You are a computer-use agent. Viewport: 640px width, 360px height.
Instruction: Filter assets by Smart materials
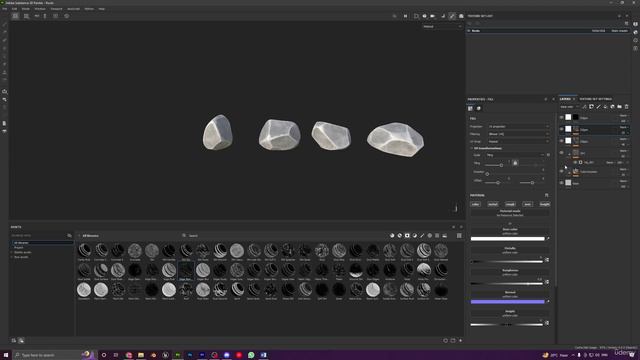pos(400,236)
